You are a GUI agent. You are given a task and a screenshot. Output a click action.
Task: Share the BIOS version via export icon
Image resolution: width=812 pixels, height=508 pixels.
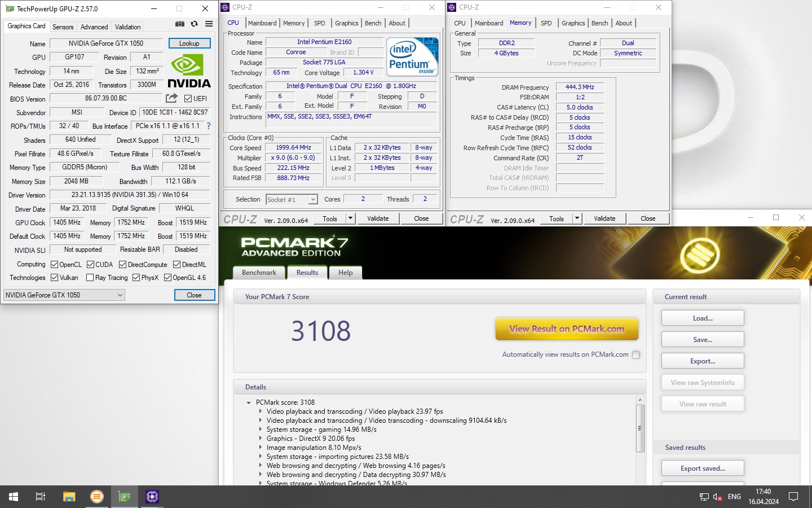click(x=171, y=98)
